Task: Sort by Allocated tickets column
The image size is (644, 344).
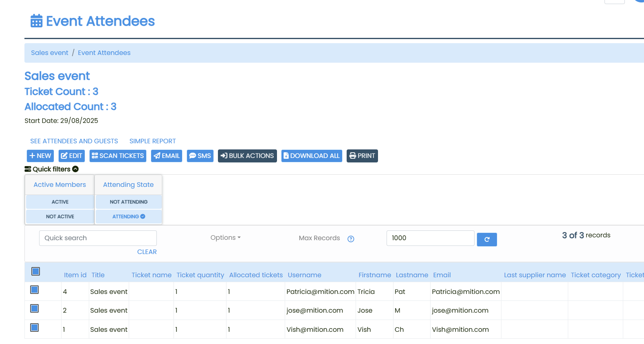Action: pyautogui.click(x=256, y=275)
